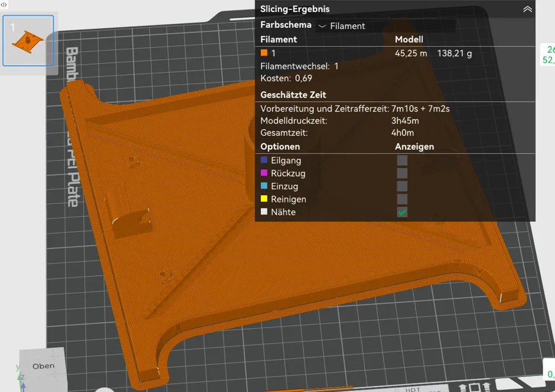The width and height of the screenshot is (555, 392).
Task: Open the Farbschema dropdown showing Filament
Action: click(x=385, y=26)
